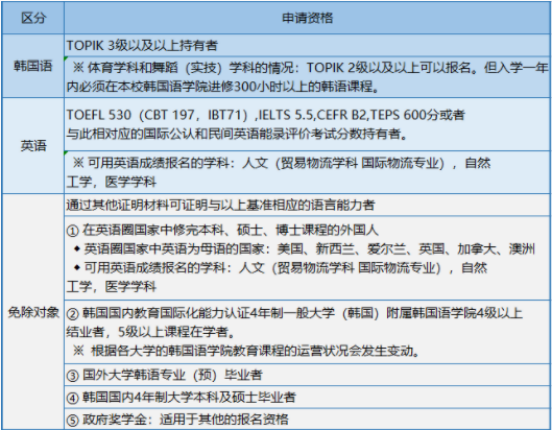Screen dimensions: 552x430
Task: Click the ※ 根据各大学的韩国语学院 note
Action: (246, 350)
